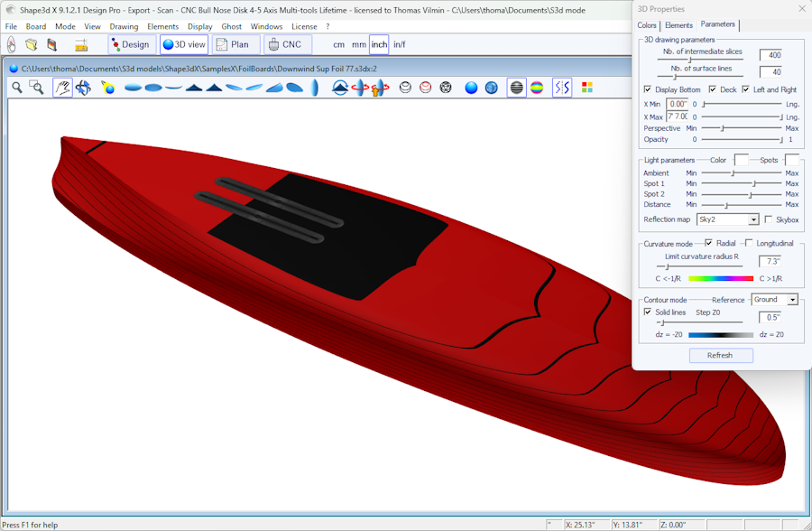812x531 pixels.
Task: Enable the Longitudinal curvature checkbox
Action: pos(749,243)
